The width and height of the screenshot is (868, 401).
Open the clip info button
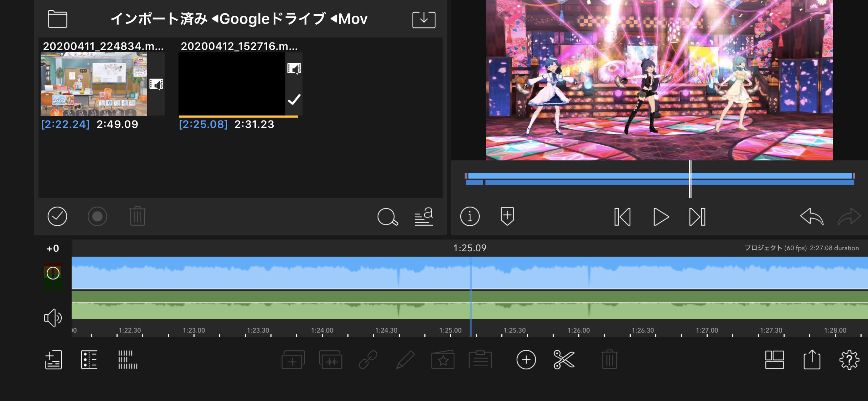pyautogui.click(x=470, y=216)
